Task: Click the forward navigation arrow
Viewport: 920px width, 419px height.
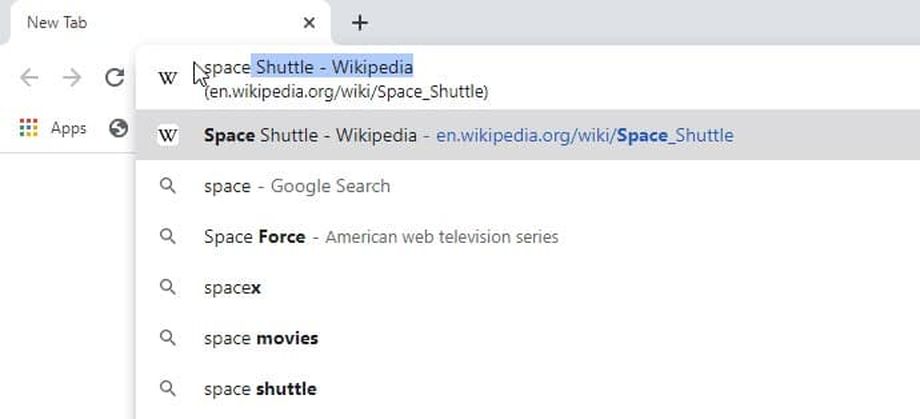Action: (x=72, y=78)
